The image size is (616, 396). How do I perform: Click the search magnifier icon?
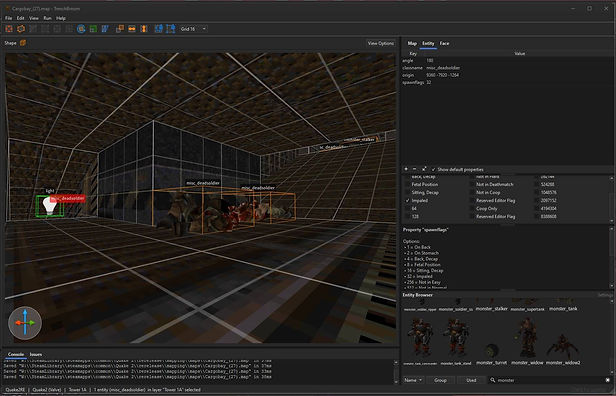coord(493,380)
